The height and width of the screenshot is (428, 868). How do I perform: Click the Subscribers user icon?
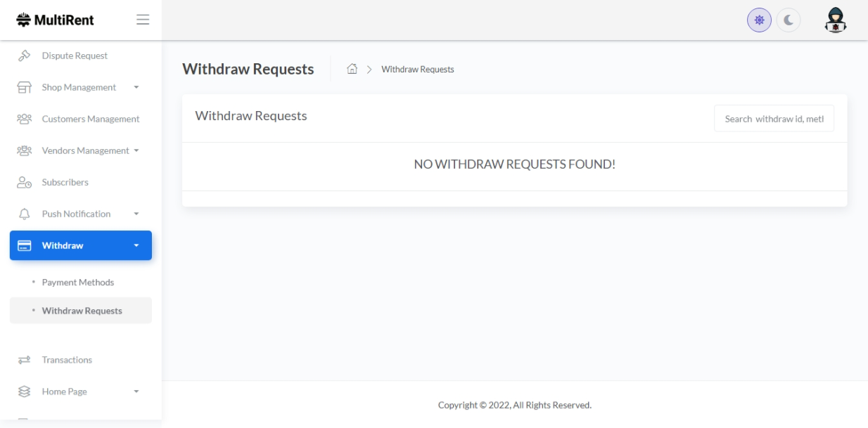click(x=24, y=183)
